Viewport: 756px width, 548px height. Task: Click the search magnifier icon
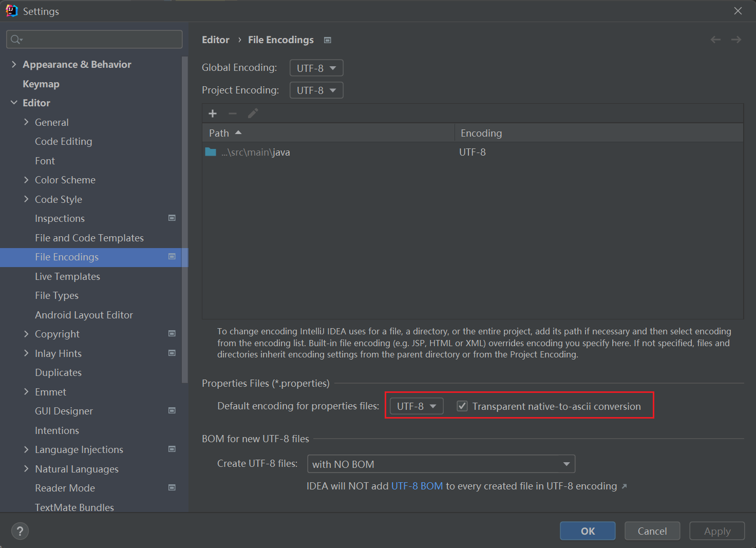coord(16,40)
